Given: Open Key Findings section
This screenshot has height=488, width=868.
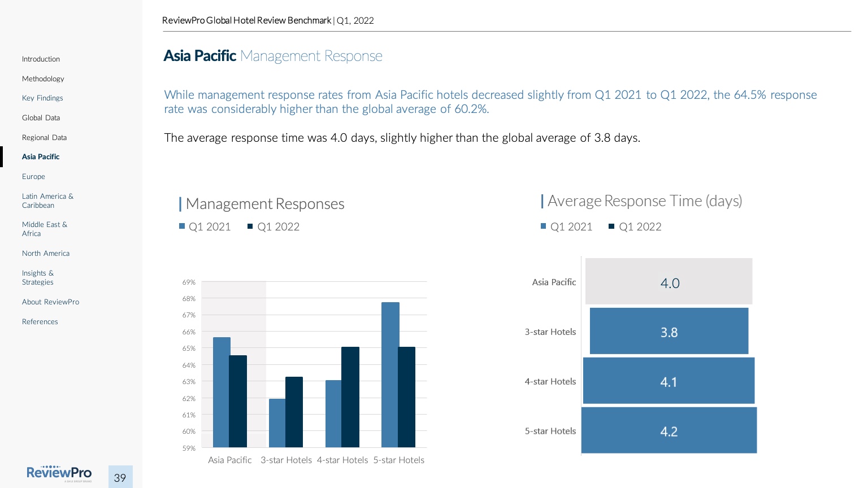Looking at the screenshot, I should (42, 98).
